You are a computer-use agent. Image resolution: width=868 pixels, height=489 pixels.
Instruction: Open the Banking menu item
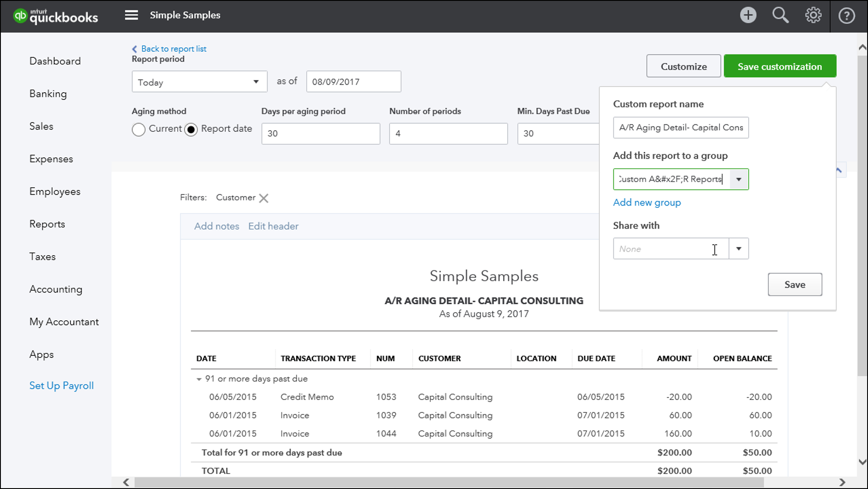48,93
